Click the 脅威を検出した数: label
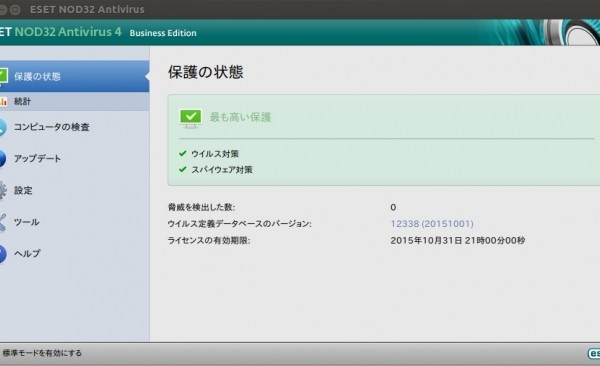 coord(201,207)
